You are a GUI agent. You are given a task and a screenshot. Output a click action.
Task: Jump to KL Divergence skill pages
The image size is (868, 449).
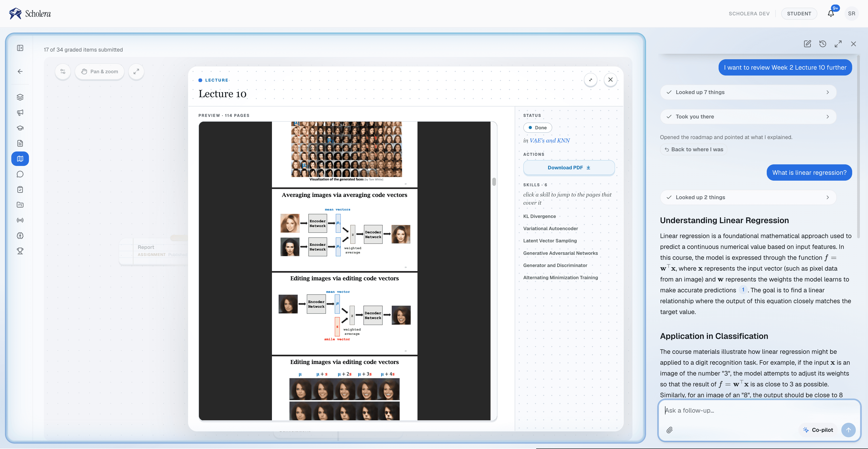coord(539,216)
